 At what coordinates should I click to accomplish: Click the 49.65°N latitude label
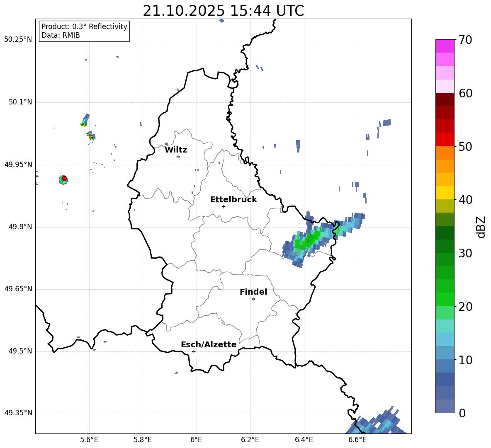18,289
